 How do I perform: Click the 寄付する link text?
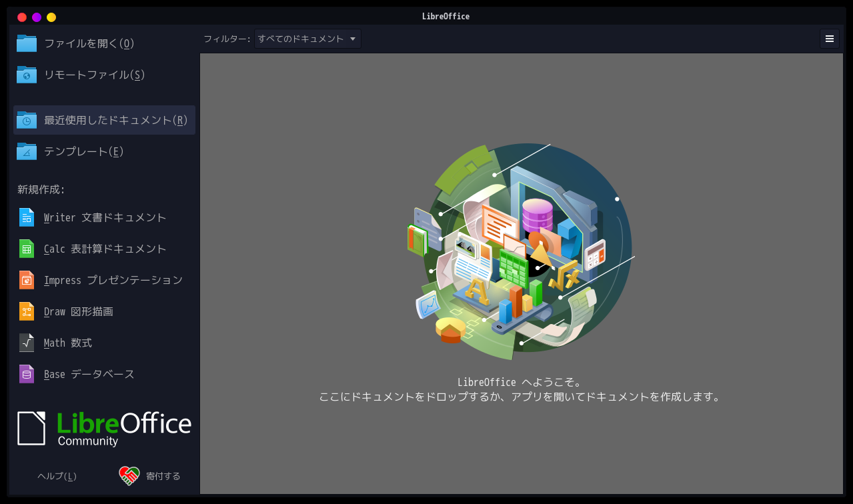pos(161,476)
